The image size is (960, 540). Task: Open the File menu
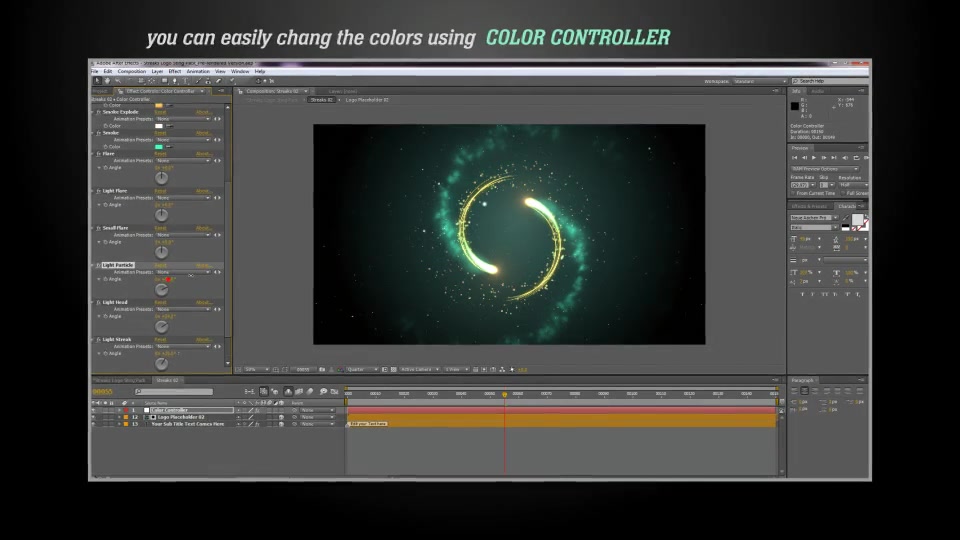tap(95, 72)
